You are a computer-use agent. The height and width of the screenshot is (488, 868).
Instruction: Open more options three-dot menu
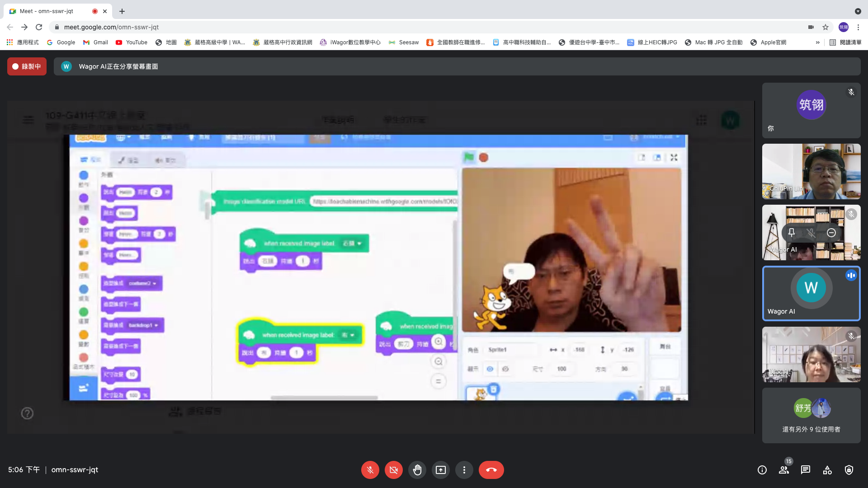coord(464,470)
